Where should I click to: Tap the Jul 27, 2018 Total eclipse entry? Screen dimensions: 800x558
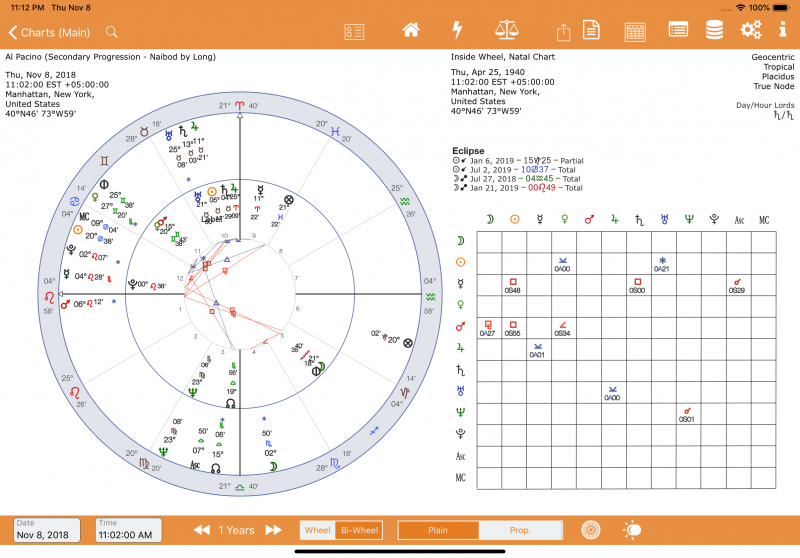(516, 179)
